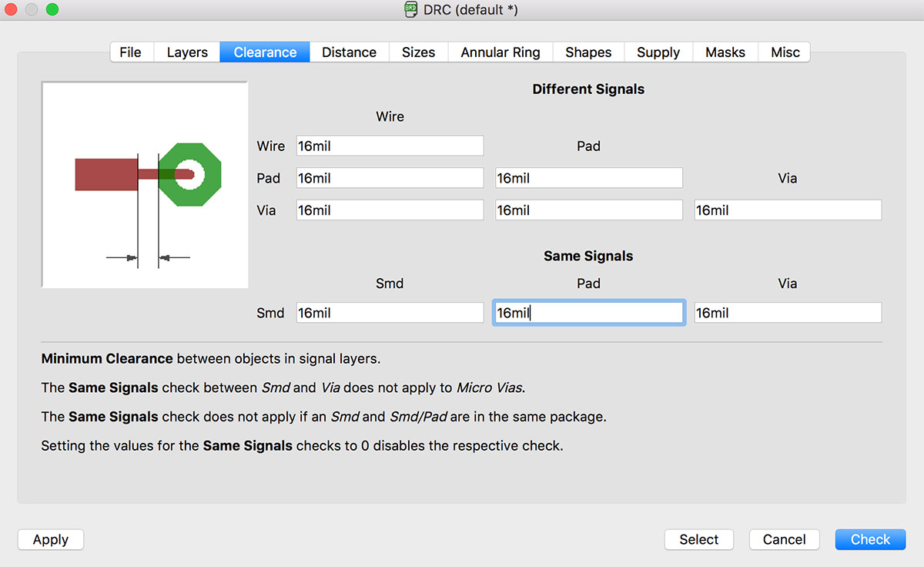This screenshot has height=567, width=924.
Task: Click the clearance preview illustration
Action: coord(145,183)
